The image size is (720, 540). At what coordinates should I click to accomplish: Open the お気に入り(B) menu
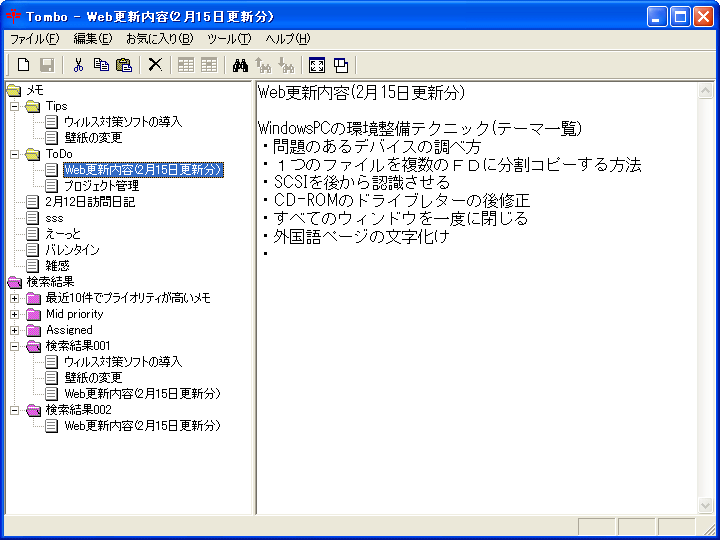[x=160, y=39]
